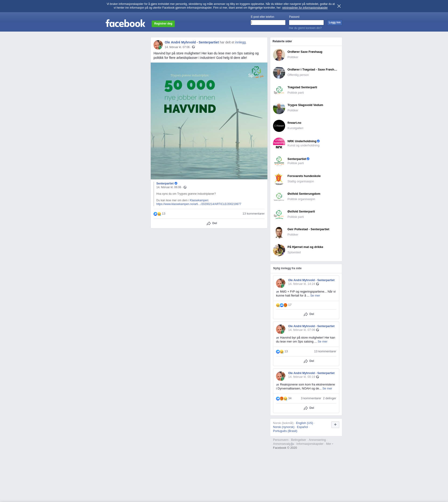The height and width of the screenshot is (502, 448).
Task: Click the Logg inn button
Action: (334, 22)
